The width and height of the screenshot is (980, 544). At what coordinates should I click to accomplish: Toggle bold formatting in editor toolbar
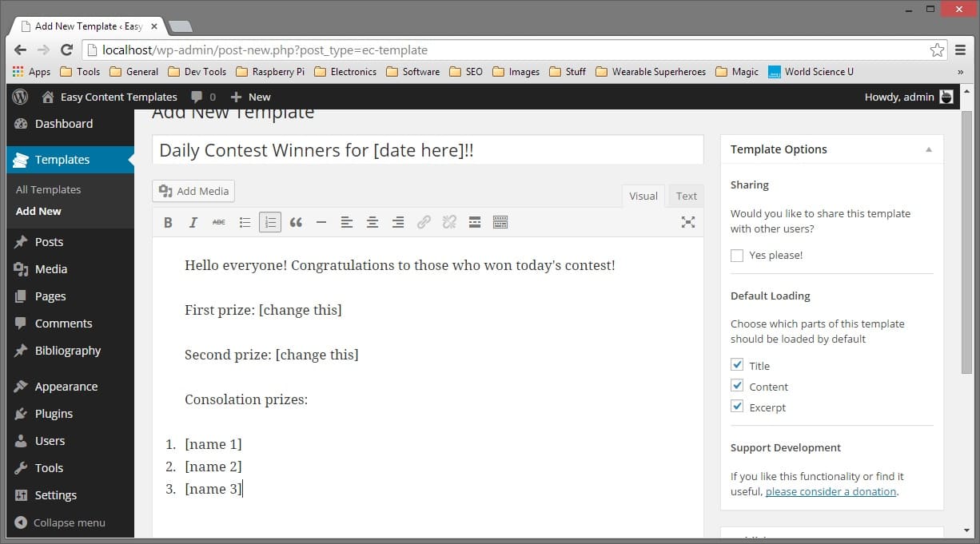[168, 222]
